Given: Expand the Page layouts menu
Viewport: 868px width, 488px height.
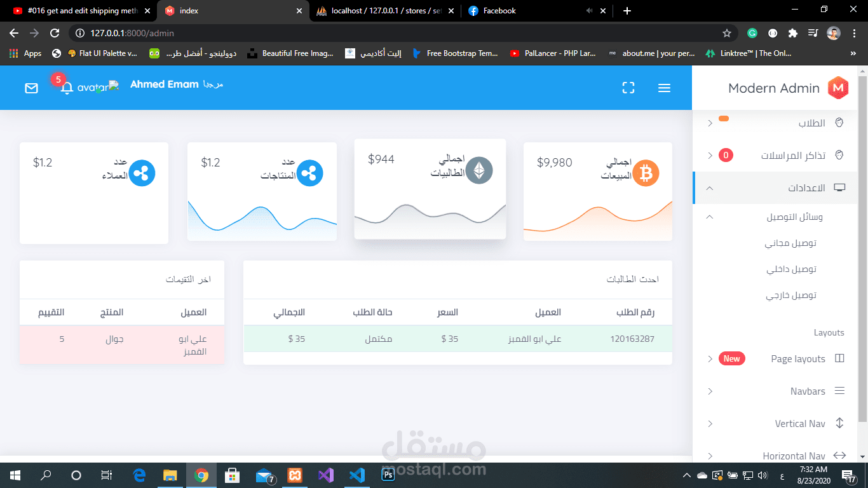Looking at the screenshot, I should click(x=710, y=359).
